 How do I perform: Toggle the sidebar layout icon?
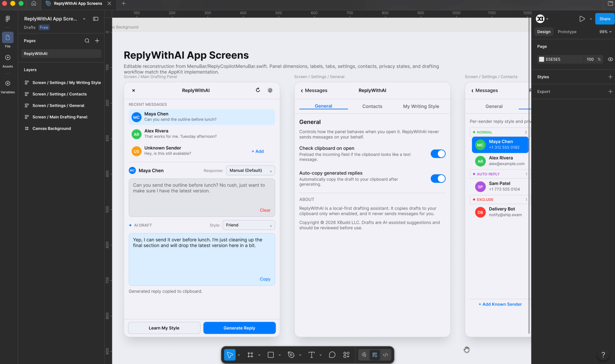click(96, 19)
